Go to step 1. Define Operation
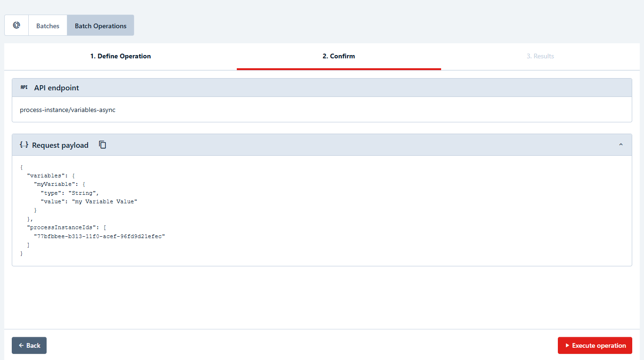The image size is (644, 360). coord(121,56)
